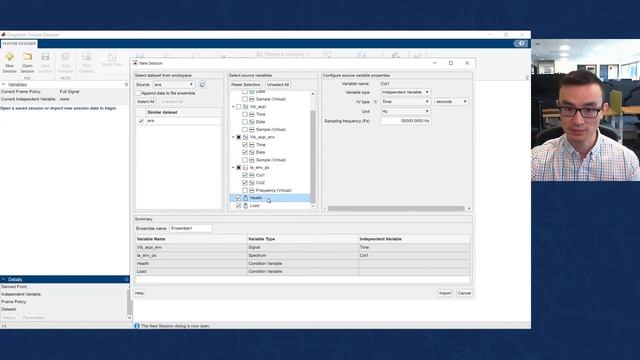Uncheck the Col2 checkbox
The width and height of the screenshot is (640, 360).
[245, 182]
